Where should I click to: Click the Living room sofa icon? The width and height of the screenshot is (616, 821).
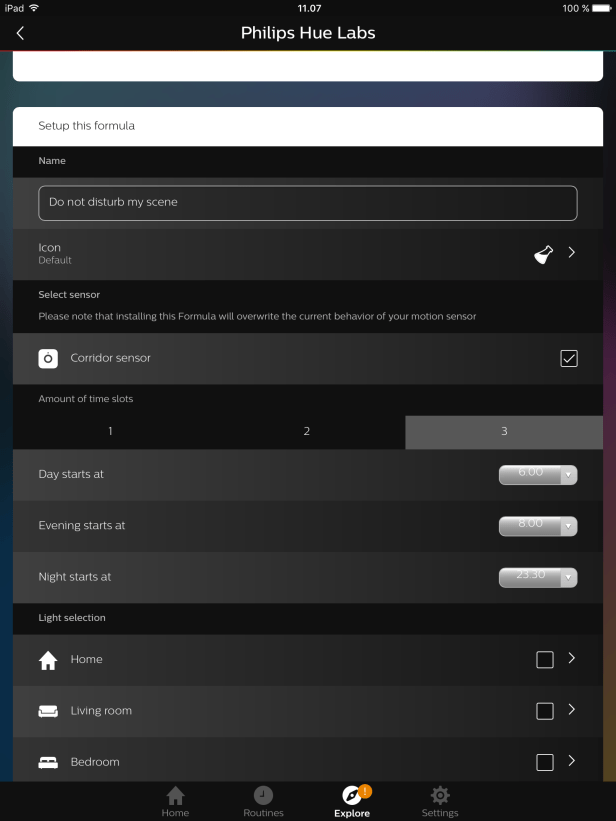(x=48, y=711)
